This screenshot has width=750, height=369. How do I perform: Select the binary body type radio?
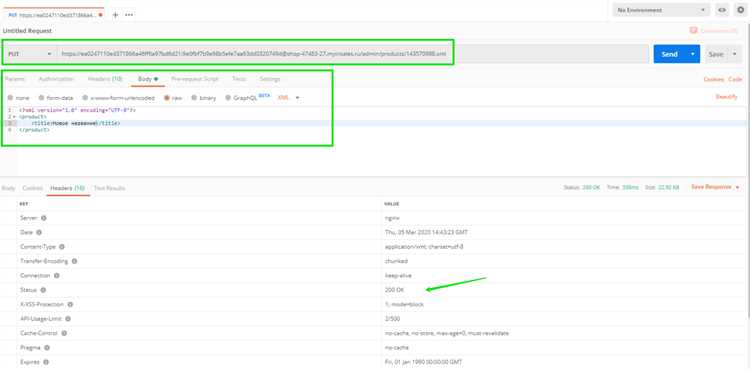[194, 98]
